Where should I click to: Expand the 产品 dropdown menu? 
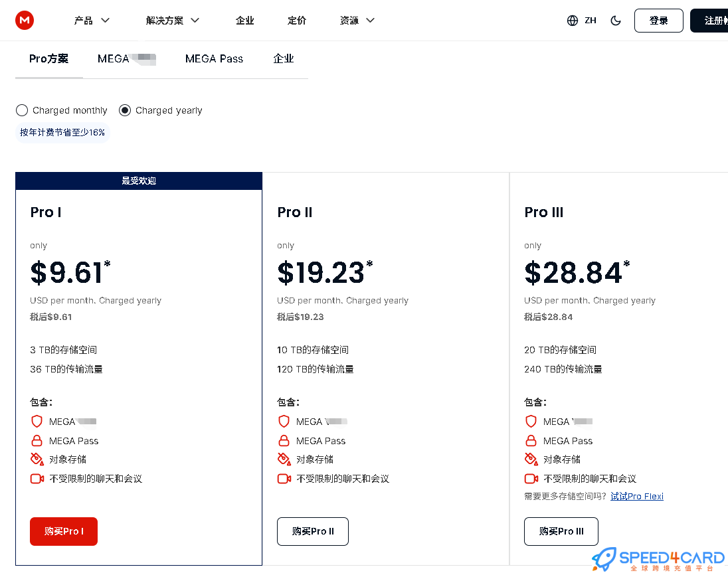92,21
